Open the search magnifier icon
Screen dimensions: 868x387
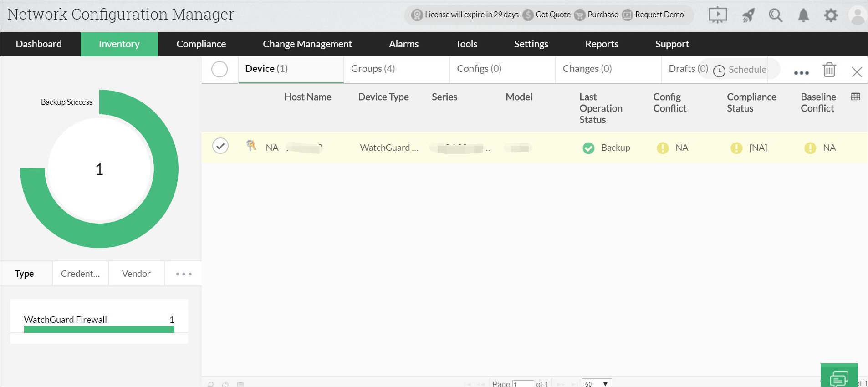775,15
